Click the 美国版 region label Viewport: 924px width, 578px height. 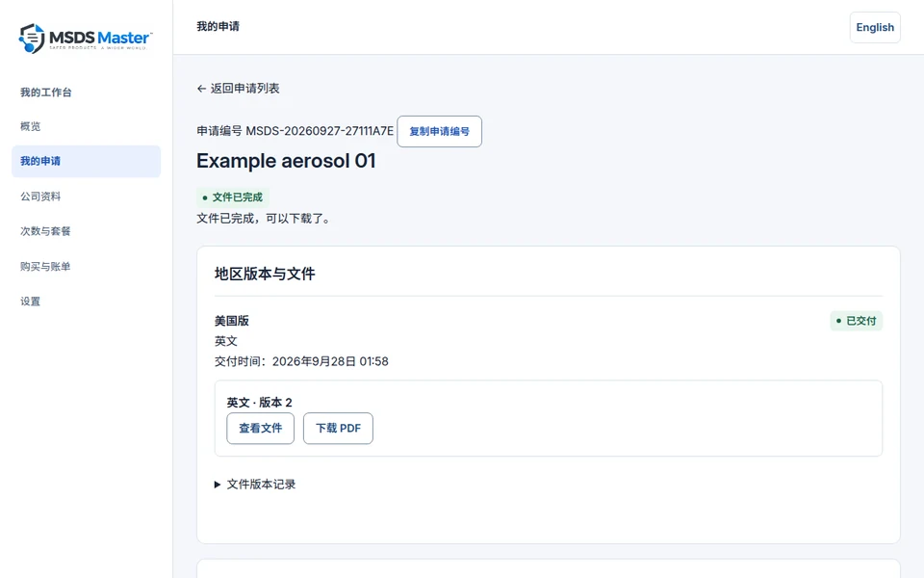point(232,321)
